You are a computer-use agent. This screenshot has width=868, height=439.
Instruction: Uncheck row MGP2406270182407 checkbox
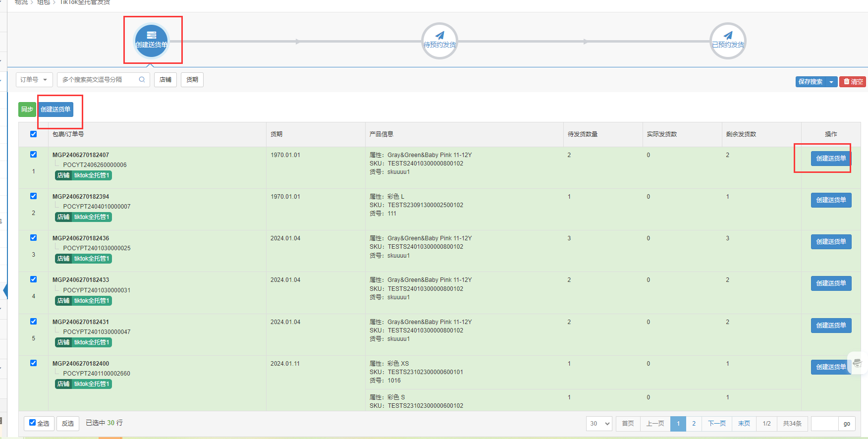click(33, 155)
